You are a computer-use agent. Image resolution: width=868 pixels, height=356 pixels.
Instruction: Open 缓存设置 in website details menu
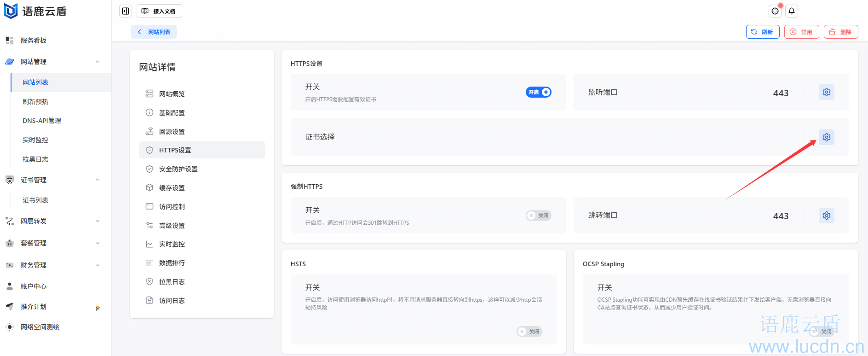tap(172, 188)
